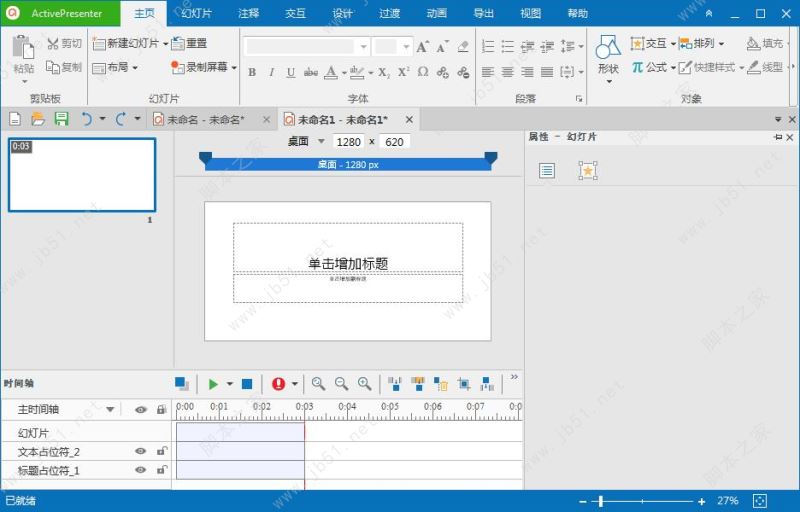Open slide properties list icon
The width and height of the screenshot is (800, 512).
(547, 170)
